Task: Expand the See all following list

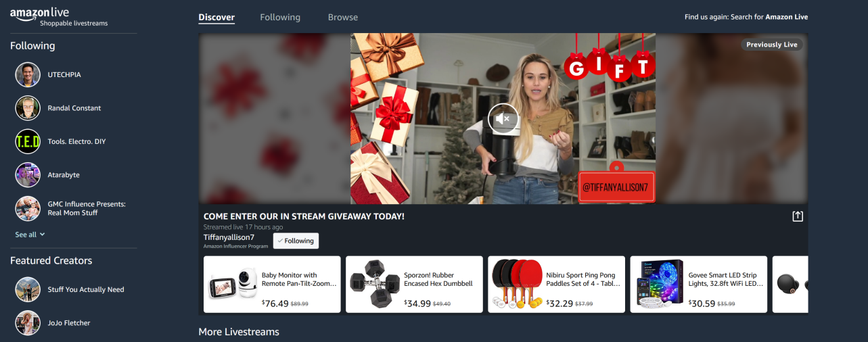Action: click(30, 235)
